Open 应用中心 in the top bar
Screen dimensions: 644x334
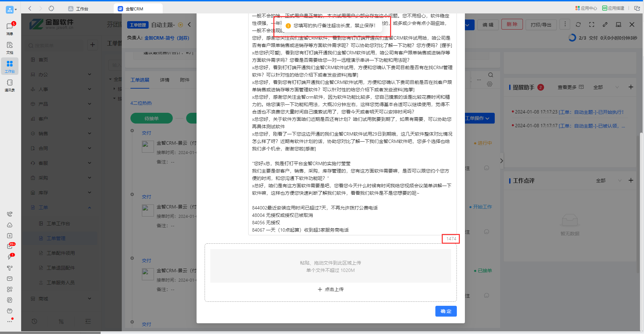pos(586,8)
